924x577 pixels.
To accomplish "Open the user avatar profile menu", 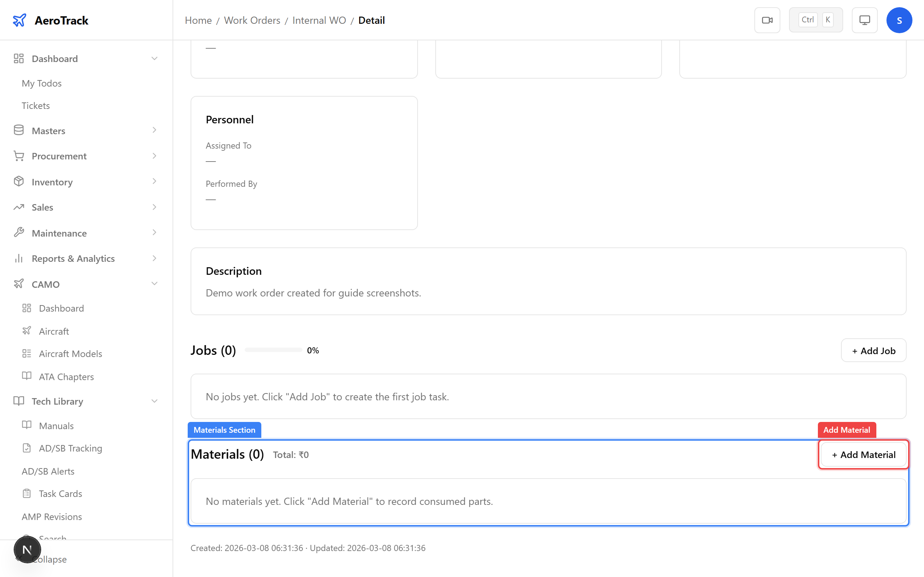I will click(x=899, y=20).
